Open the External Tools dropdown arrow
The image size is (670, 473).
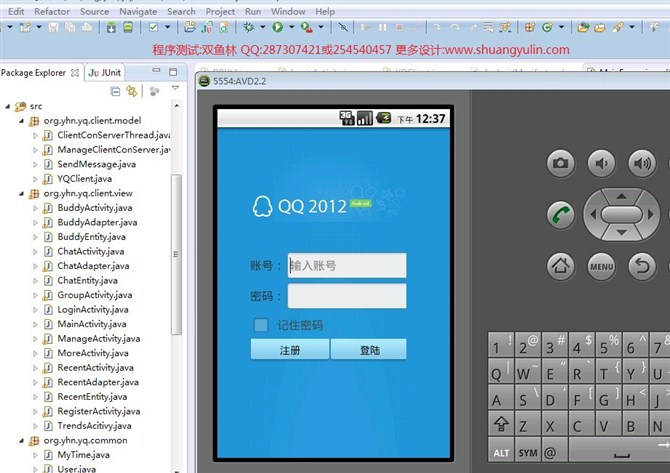321,27
